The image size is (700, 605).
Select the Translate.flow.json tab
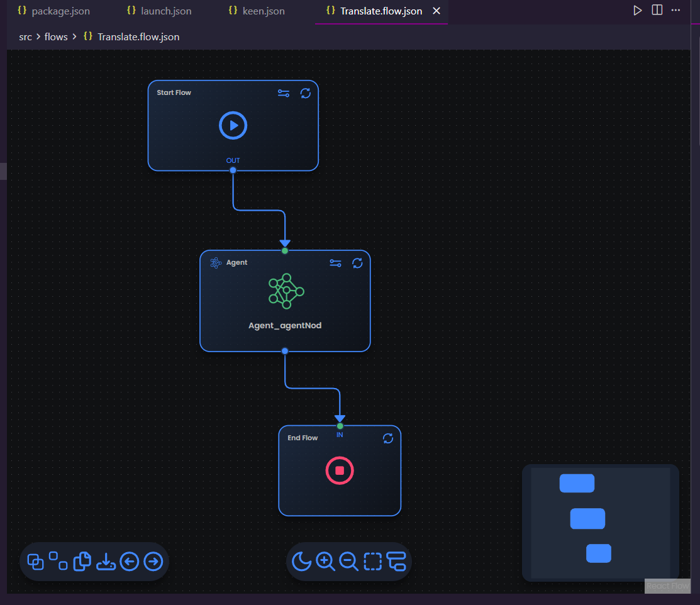coord(381,11)
